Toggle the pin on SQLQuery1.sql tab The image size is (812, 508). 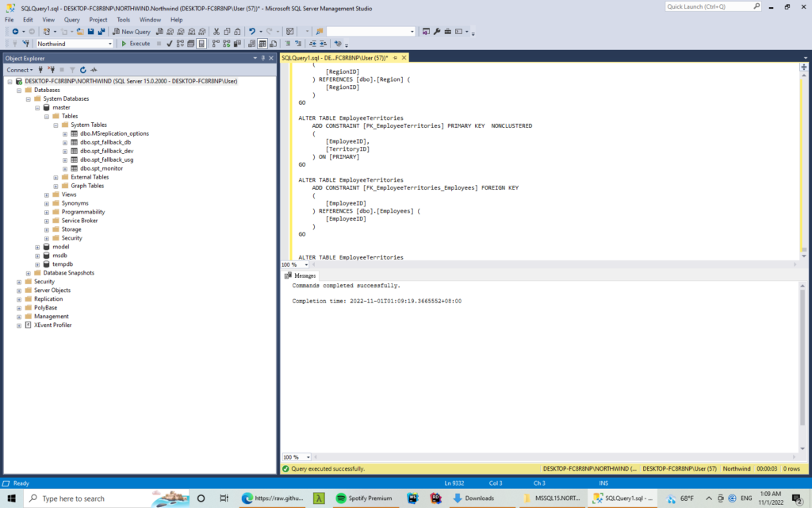click(x=395, y=58)
